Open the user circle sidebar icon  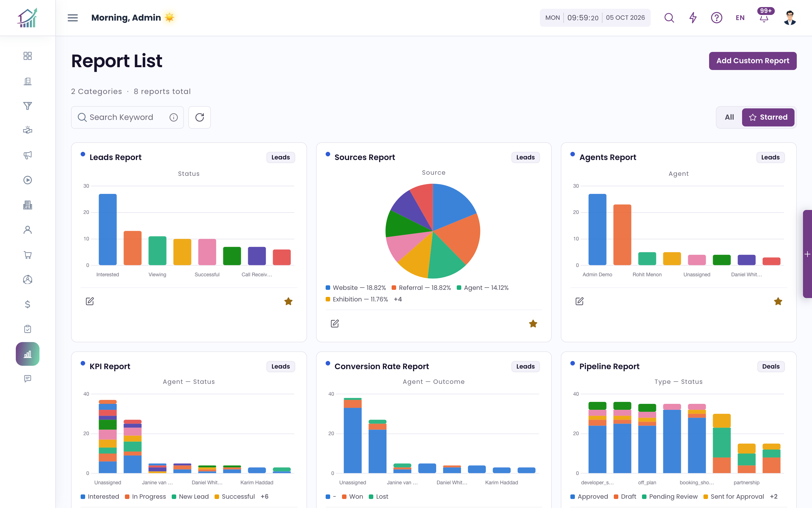[x=28, y=279]
